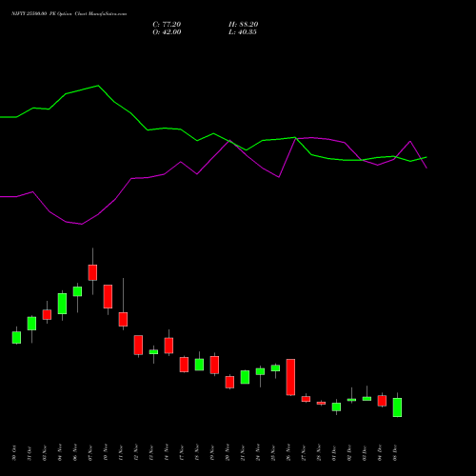
Task: Click the first green candle for 30 Oct
Action: pos(16,337)
